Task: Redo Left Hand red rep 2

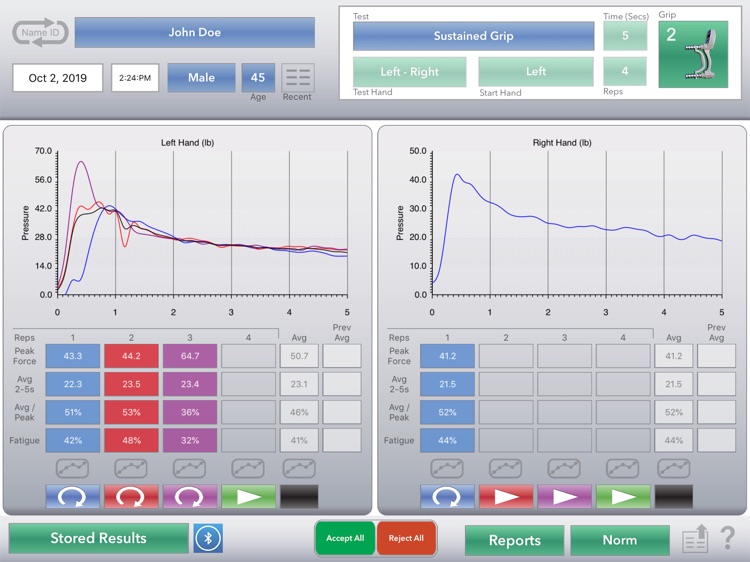Action: click(x=131, y=496)
